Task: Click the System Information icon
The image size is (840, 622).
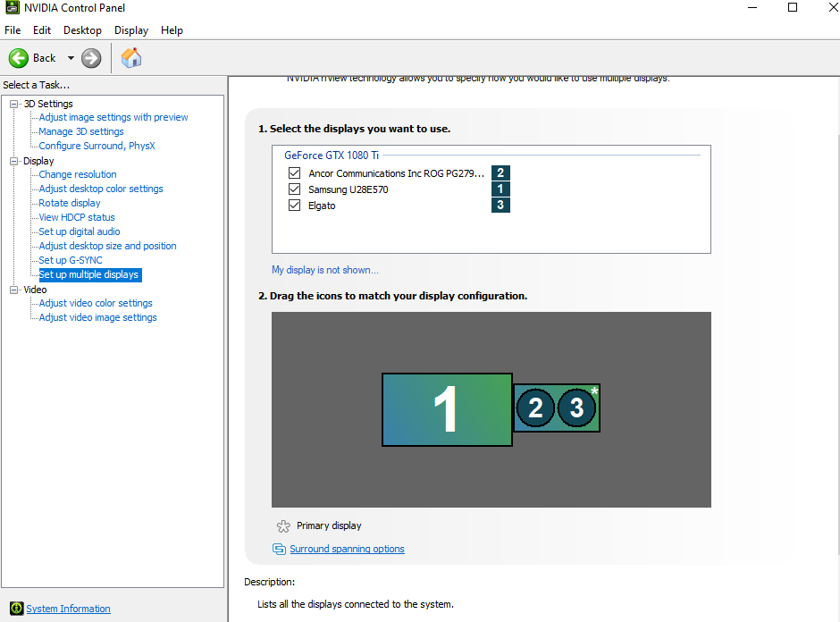Action: click(x=17, y=608)
